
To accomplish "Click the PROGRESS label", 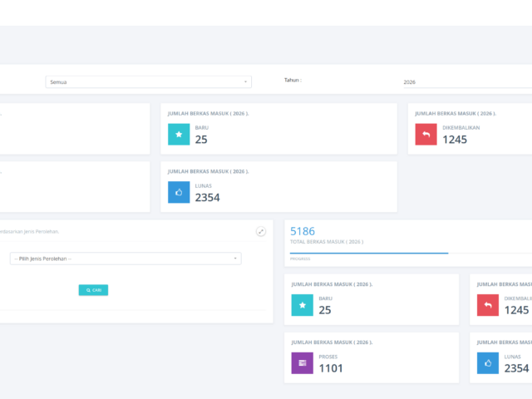I will [x=300, y=259].
